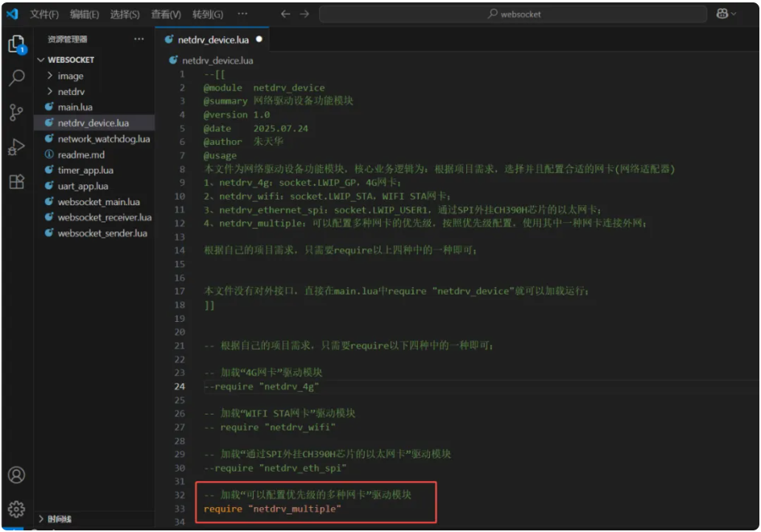Open the overflow menu (...) in menu bar
This screenshot has height=532, width=761.
coord(242,14)
